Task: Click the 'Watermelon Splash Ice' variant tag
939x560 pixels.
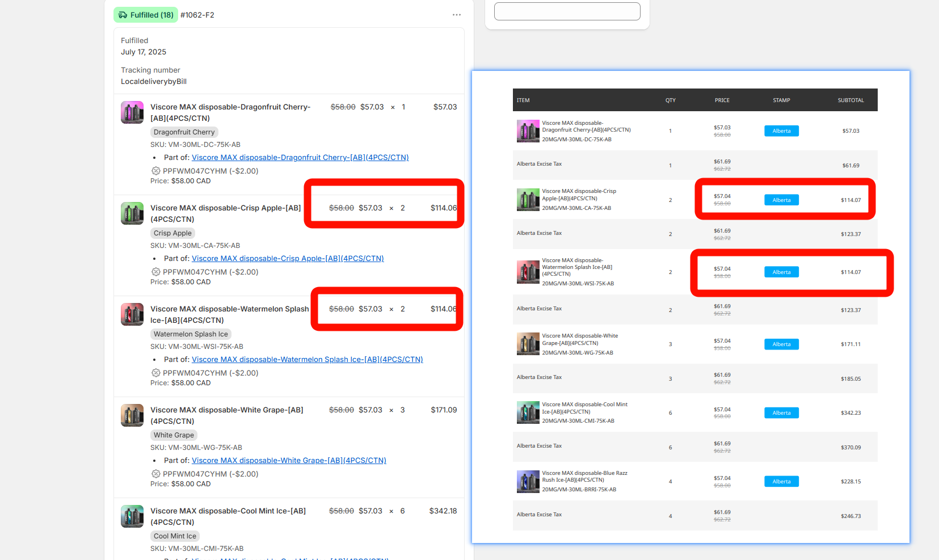Action: pos(191,334)
